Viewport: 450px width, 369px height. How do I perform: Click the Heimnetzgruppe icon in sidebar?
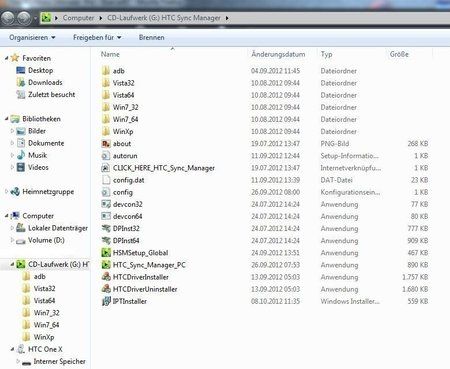pos(15,192)
